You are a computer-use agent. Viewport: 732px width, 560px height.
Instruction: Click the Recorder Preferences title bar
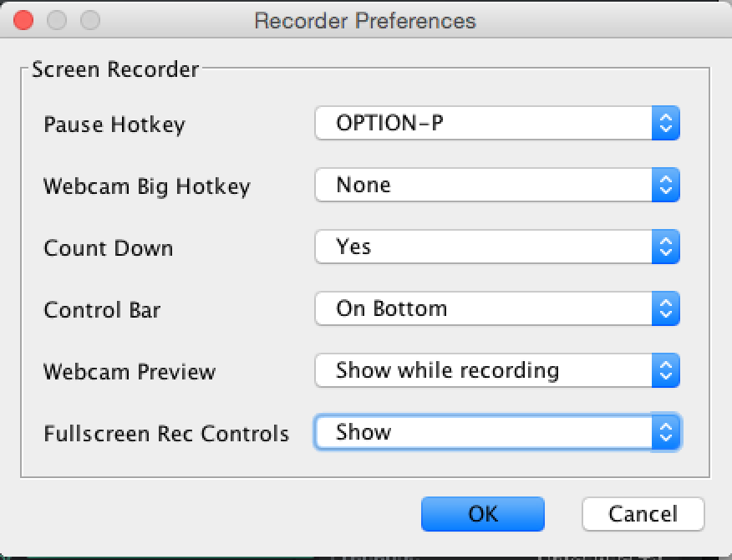365,21
